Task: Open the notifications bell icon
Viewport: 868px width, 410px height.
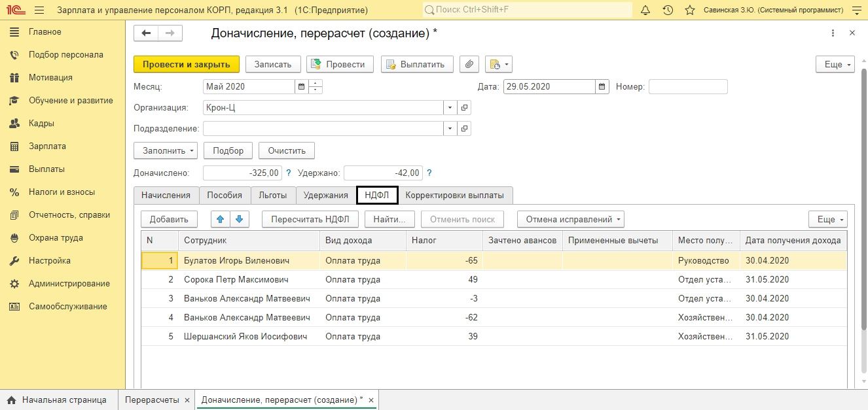Action: pyautogui.click(x=645, y=10)
